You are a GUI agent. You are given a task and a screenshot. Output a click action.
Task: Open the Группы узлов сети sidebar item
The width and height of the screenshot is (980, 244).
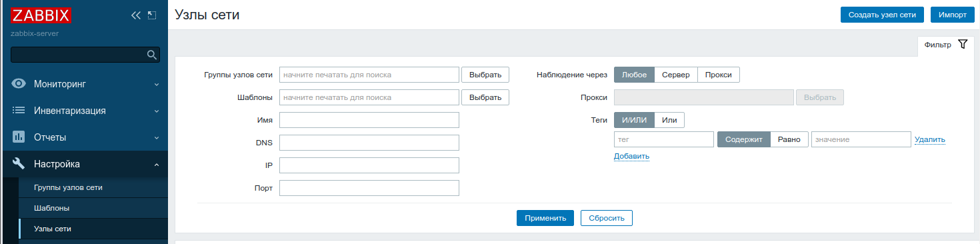pyautogui.click(x=68, y=187)
